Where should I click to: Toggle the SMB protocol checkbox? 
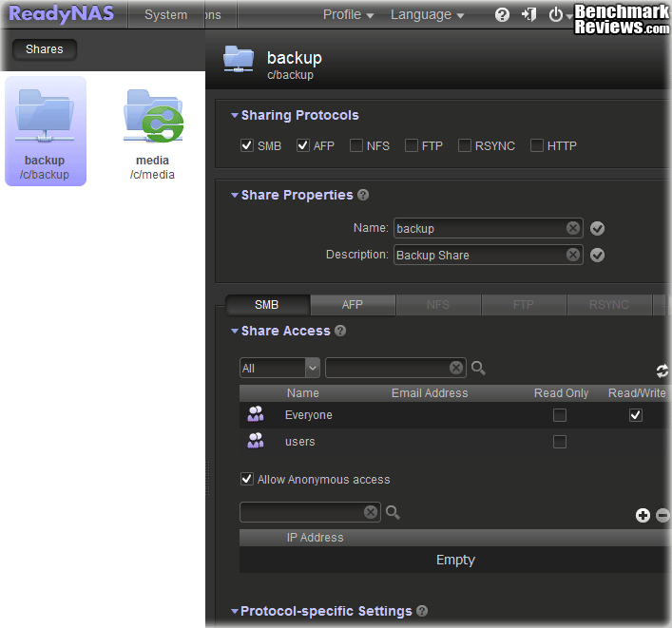click(247, 145)
